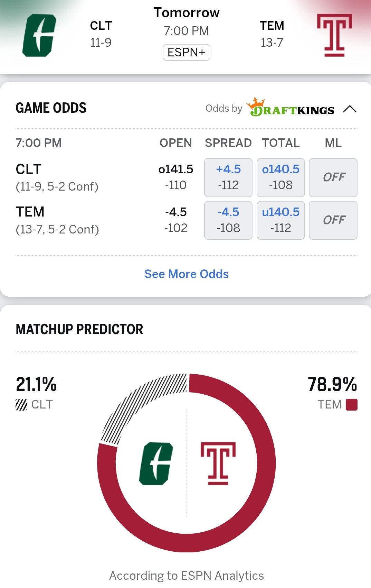Tap the red TEM legend swatch
The image size is (371, 588).
coord(352,405)
